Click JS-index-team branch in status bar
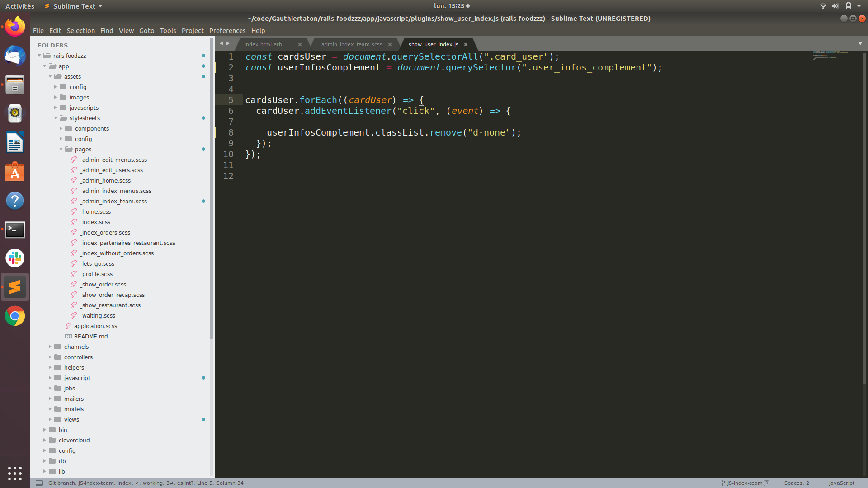The width and height of the screenshot is (868, 488). click(745, 483)
